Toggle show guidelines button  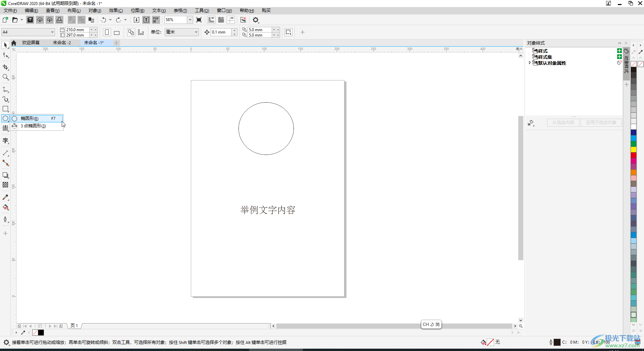coord(231,20)
